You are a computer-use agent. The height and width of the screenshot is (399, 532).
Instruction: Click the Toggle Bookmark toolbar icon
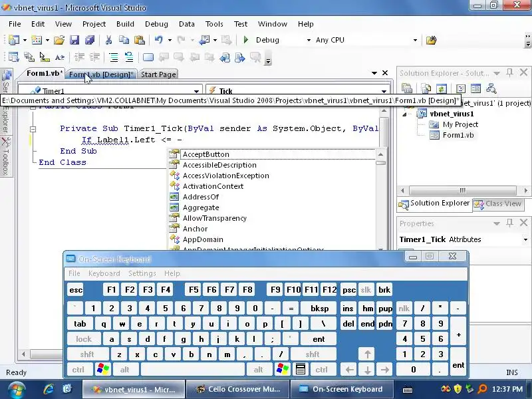[x=148, y=57]
